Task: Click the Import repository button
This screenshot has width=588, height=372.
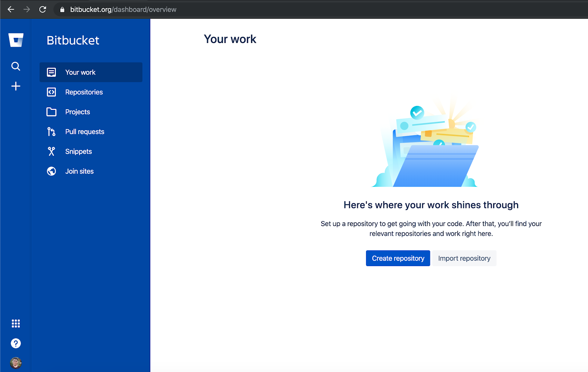Action: tap(464, 258)
